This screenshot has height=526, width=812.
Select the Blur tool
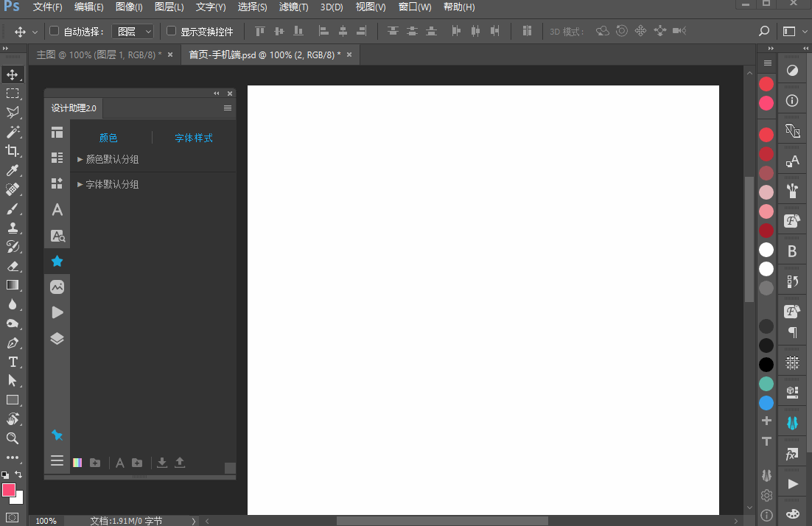[13, 304]
